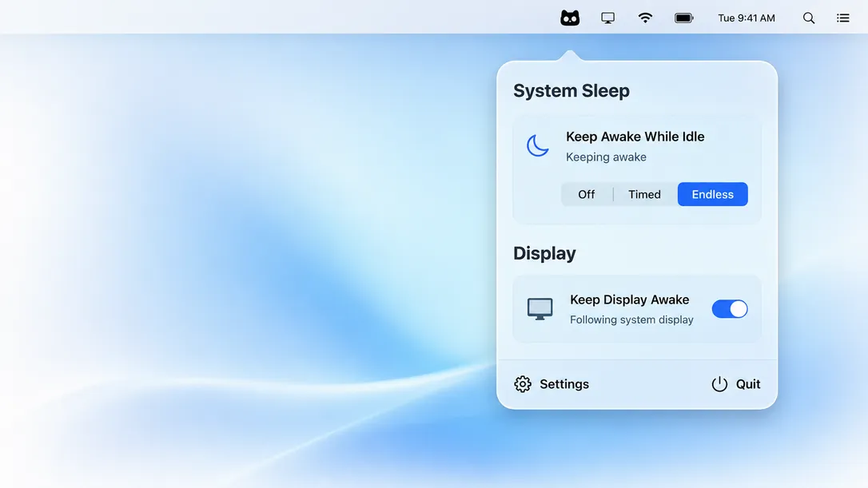
Task: Click the crescent moon icon
Action: pyautogui.click(x=538, y=145)
